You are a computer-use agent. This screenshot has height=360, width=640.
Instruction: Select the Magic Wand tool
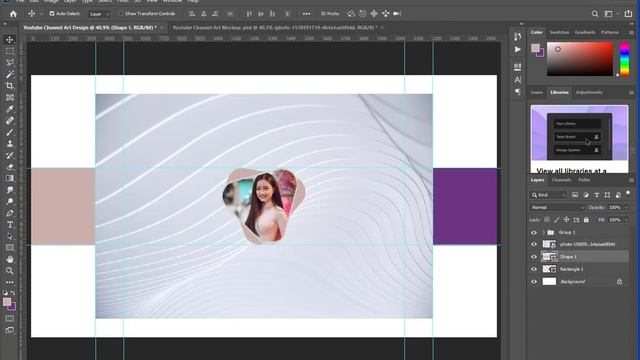[10, 74]
